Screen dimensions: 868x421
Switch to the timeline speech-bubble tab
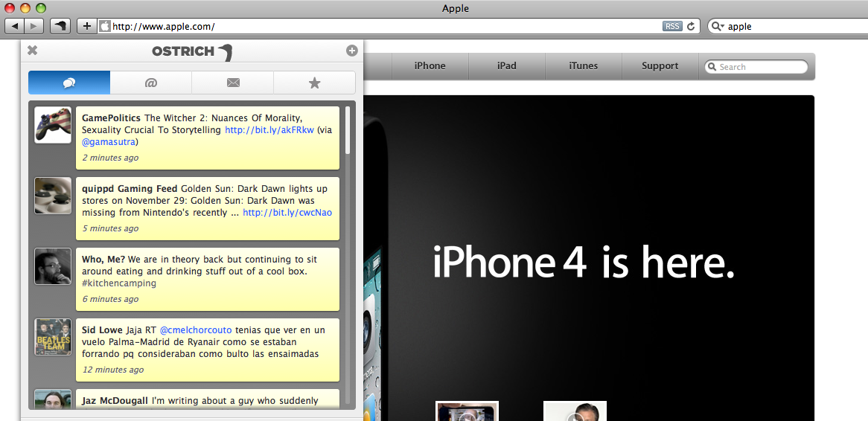pyautogui.click(x=69, y=83)
